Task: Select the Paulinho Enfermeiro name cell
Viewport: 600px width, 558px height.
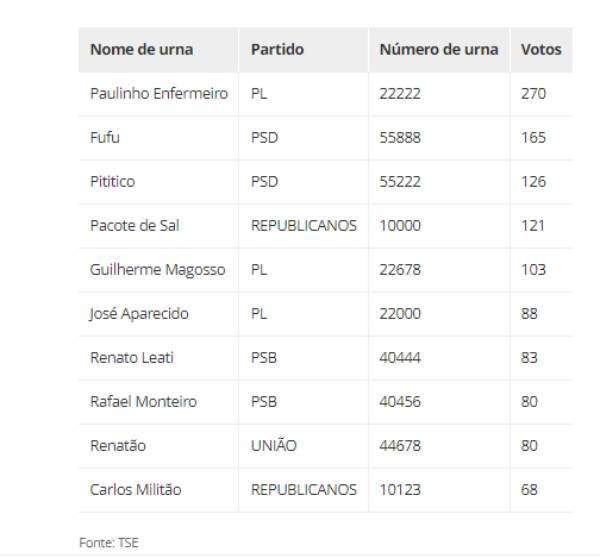Action: pyautogui.click(x=159, y=94)
